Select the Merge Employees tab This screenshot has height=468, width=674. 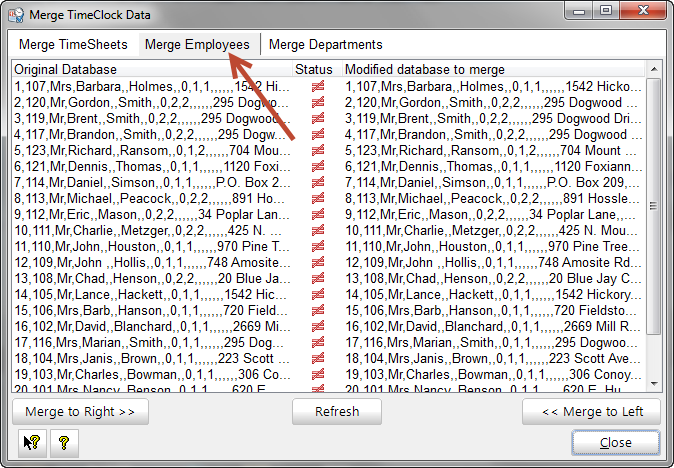point(197,45)
